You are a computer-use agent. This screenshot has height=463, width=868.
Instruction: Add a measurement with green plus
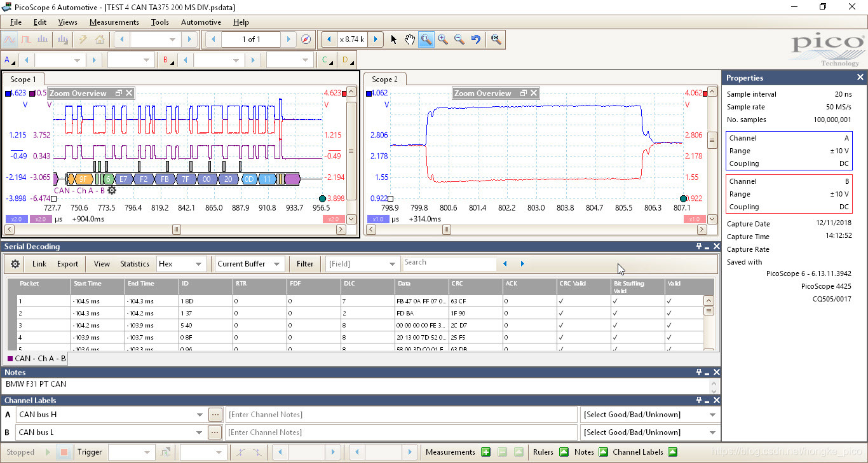click(x=486, y=452)
